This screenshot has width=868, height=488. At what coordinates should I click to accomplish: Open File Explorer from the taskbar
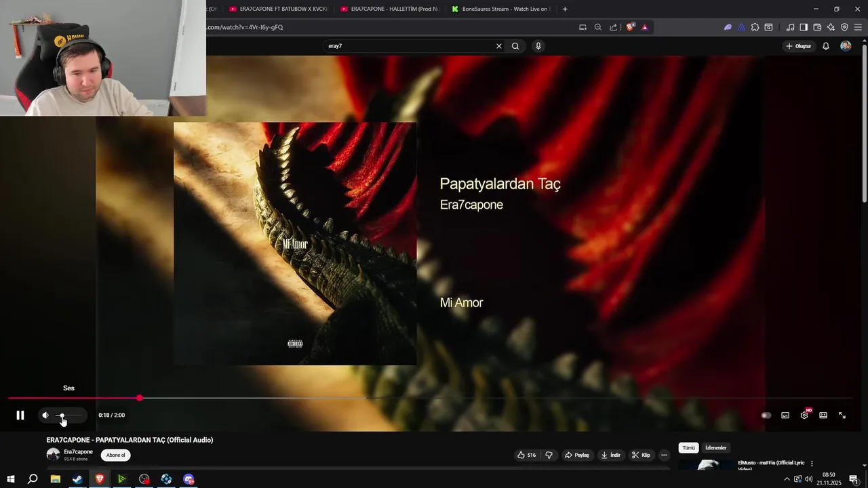tap(56, 479)
